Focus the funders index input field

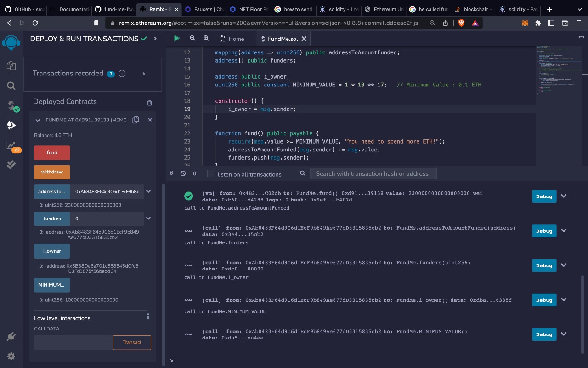107,218
